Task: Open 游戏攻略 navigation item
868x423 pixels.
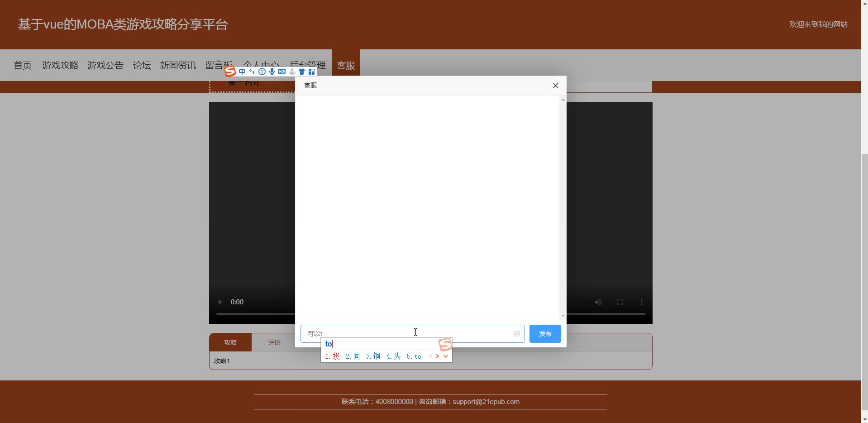Action: click(x=60, y=65)
